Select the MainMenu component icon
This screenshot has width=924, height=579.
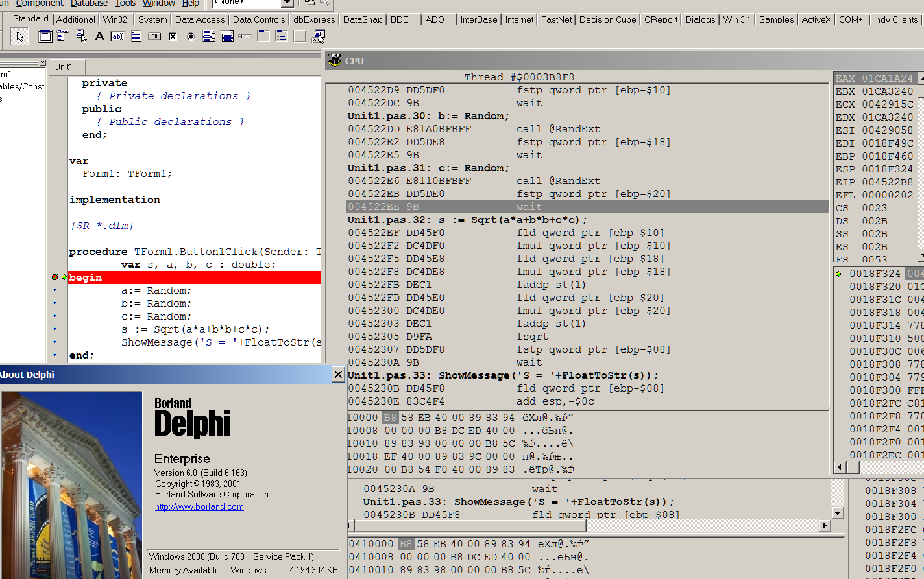(63, 36)
